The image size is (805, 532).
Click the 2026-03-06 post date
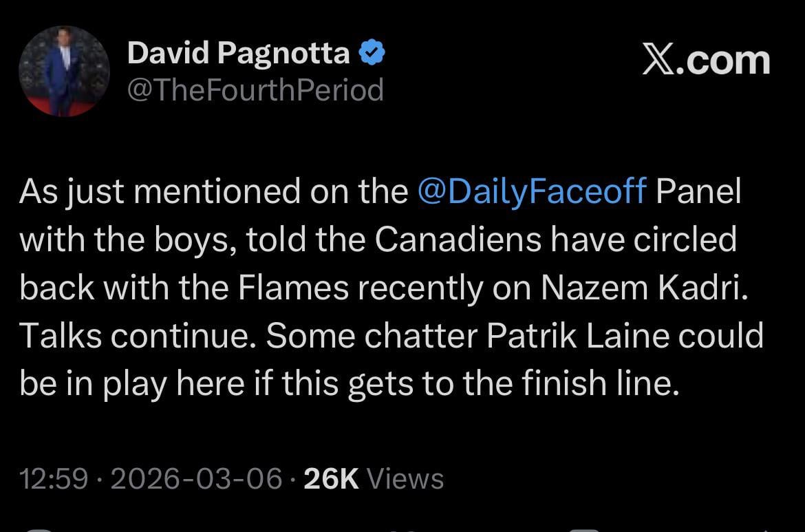(x=196, y=478)
